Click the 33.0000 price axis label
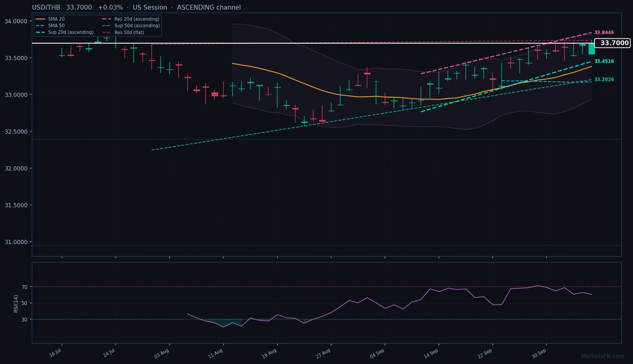Image resolution: width=633 pixels, height=364 pixels. (x=16, y=95)
